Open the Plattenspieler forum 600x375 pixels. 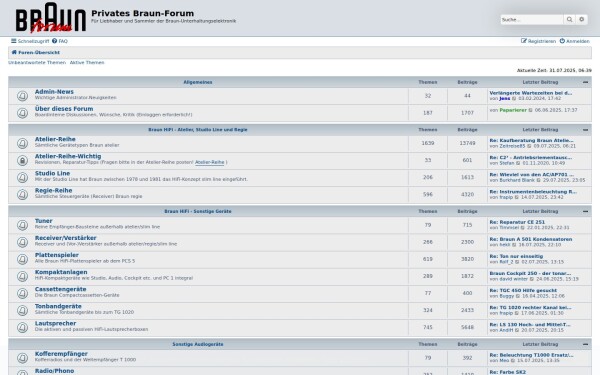tap(57, 255)
